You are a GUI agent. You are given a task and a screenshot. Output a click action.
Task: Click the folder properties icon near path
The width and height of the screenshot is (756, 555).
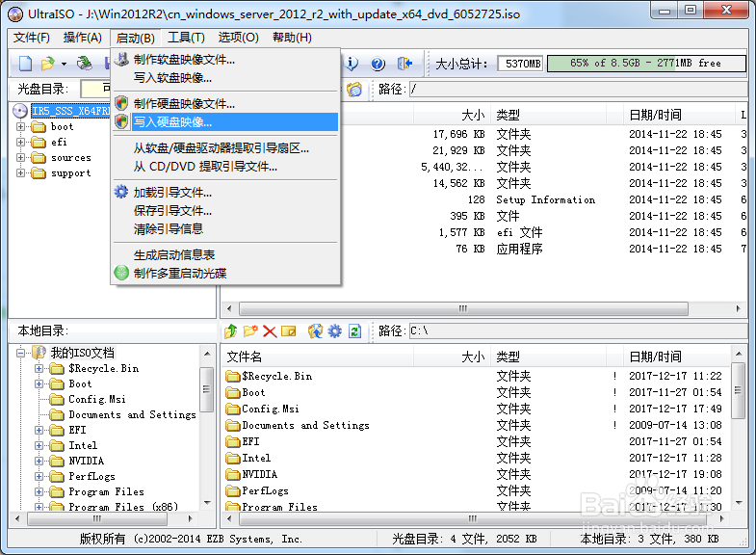[354, 90]
